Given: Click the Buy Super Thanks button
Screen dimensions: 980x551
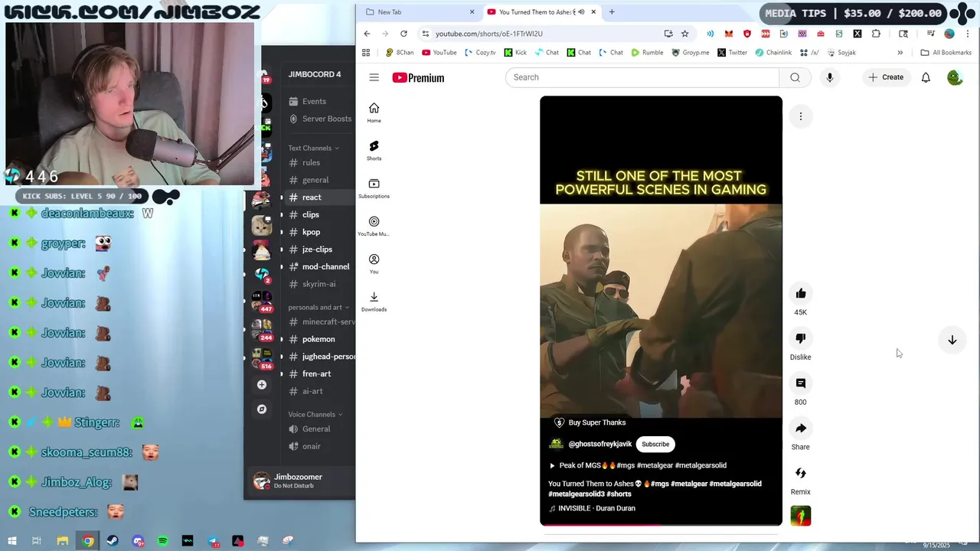Looking at the screenshot, I should 590,422.
